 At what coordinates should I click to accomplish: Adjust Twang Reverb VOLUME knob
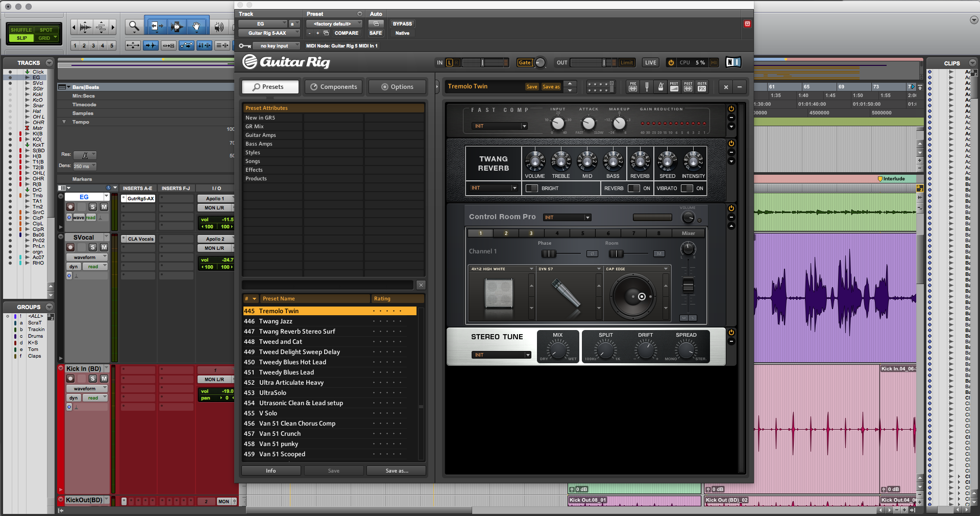(x=535, y=161)
